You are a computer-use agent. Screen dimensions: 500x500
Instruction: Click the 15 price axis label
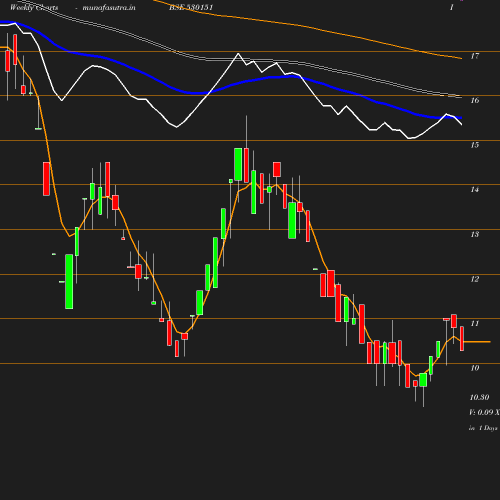475,145
